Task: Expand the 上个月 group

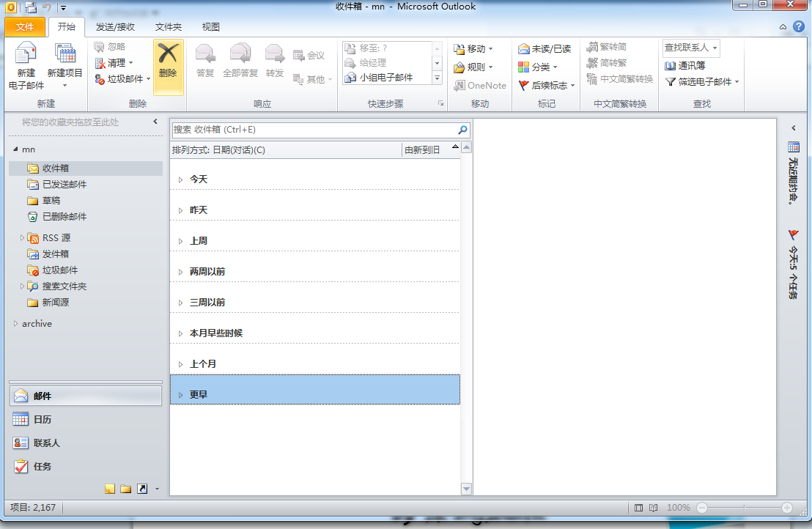Action: (x=181, y=364)
